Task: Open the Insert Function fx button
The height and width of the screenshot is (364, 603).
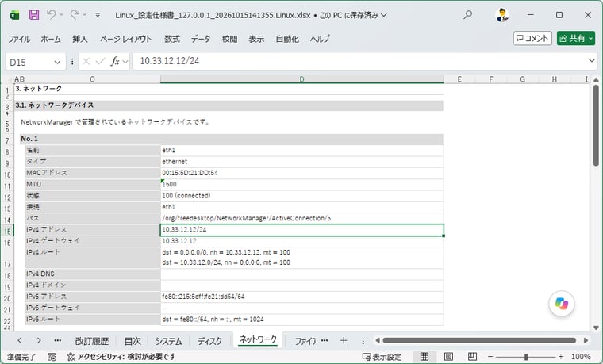Action: click(115, 62)
